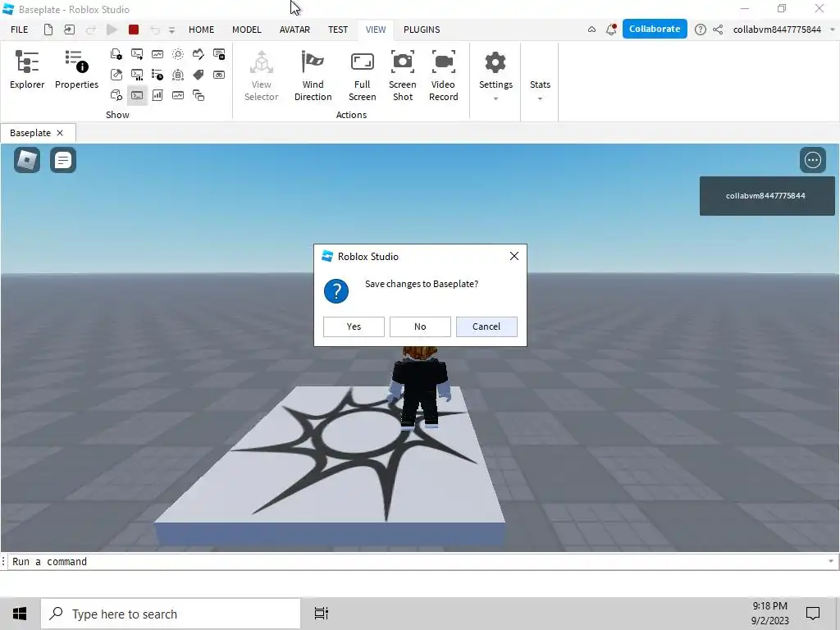Open the collabvm8447775844 account dropdown arrow
840x630 pixels.
tap(833, 30)
